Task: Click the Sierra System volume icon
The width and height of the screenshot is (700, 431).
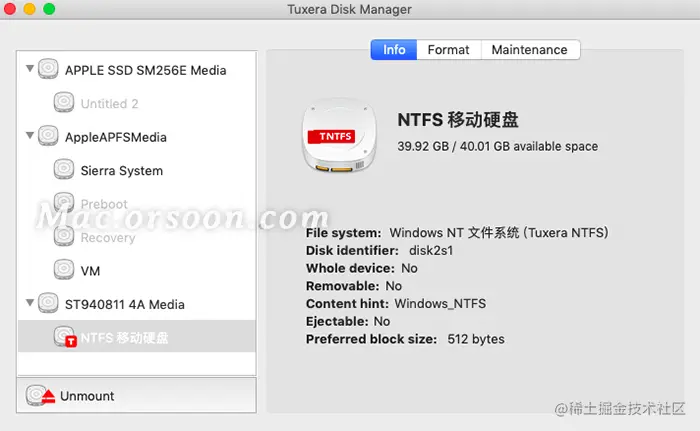Action: pyautogui.click(x=64, y=169)
